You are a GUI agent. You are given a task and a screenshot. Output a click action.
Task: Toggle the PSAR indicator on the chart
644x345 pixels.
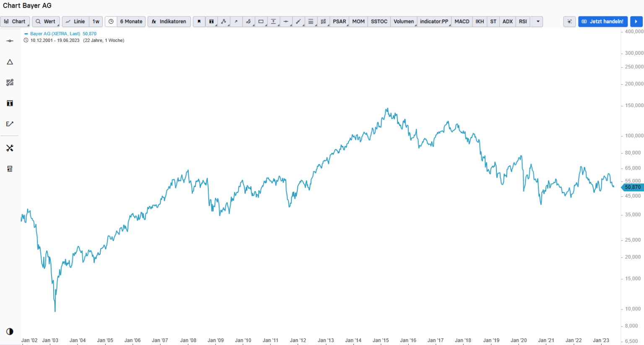click(x=339, y=21)
